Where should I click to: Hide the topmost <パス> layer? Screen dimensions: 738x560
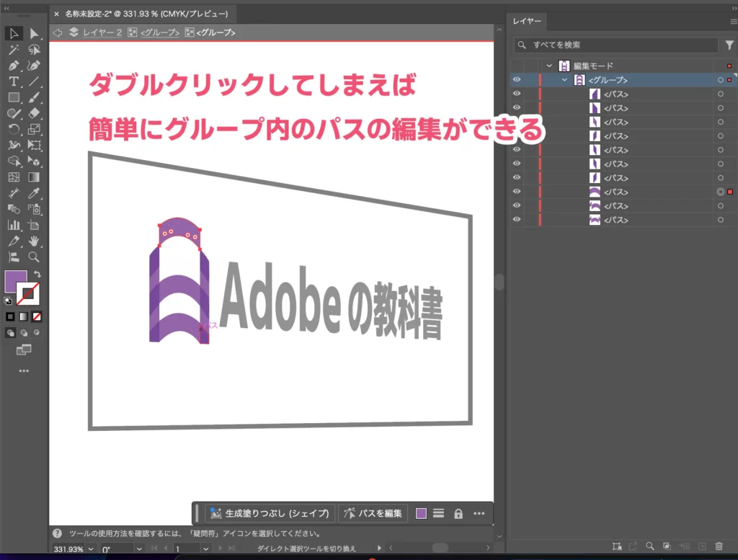point(517,94)
